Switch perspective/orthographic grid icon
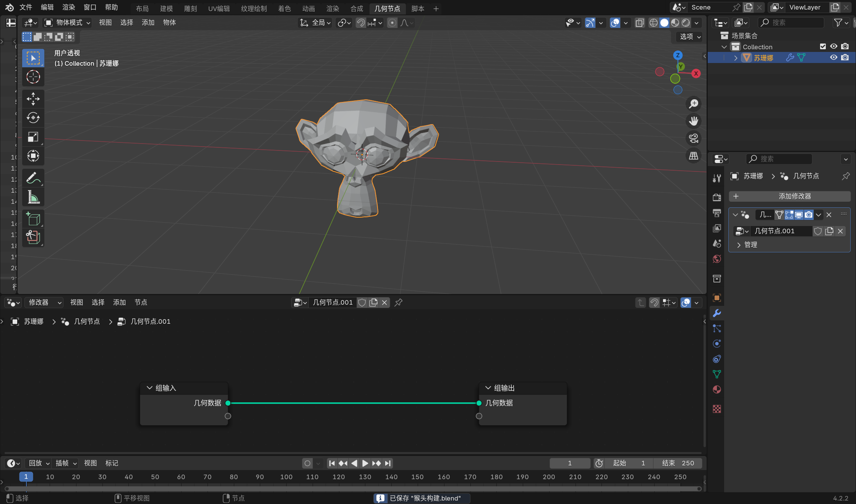The image size is (856, 504). click(x=694, y=156)
